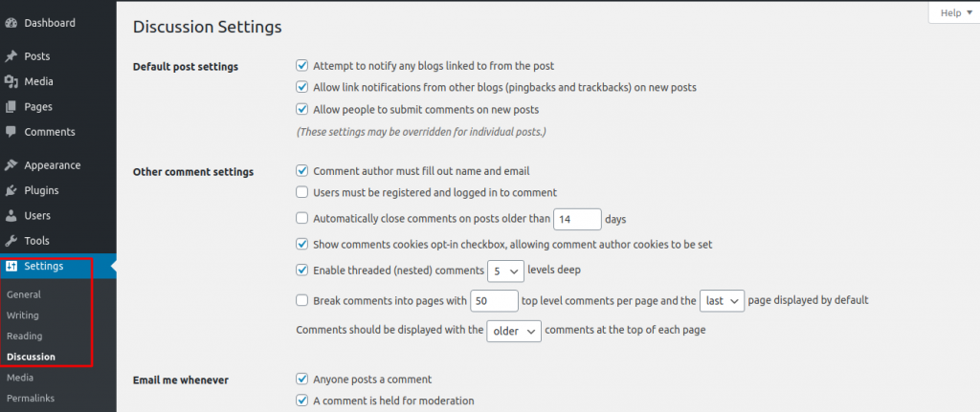Toggle automatically close comments checkbox
980x412 pixels.
pyautogui.click(x=302, y=218)
